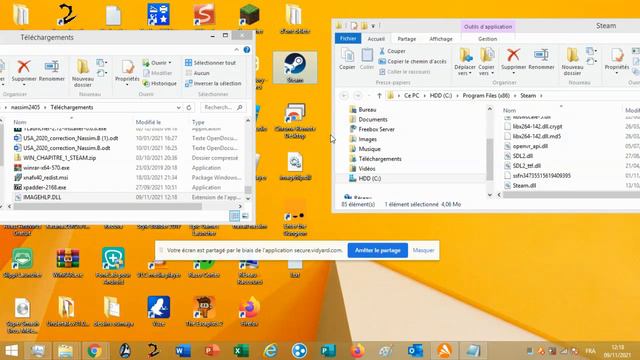The height and width of the screenshot is (360, 640).
Task: Open address bar dropdown in Téléchargements window
Action: point(178,107)
